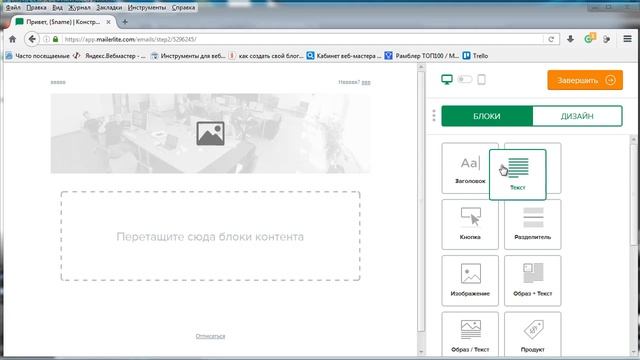The image size is (640, 360).
Task: Click the puzzle-piece extension icon in toolbar
Action: coord(607,39)
